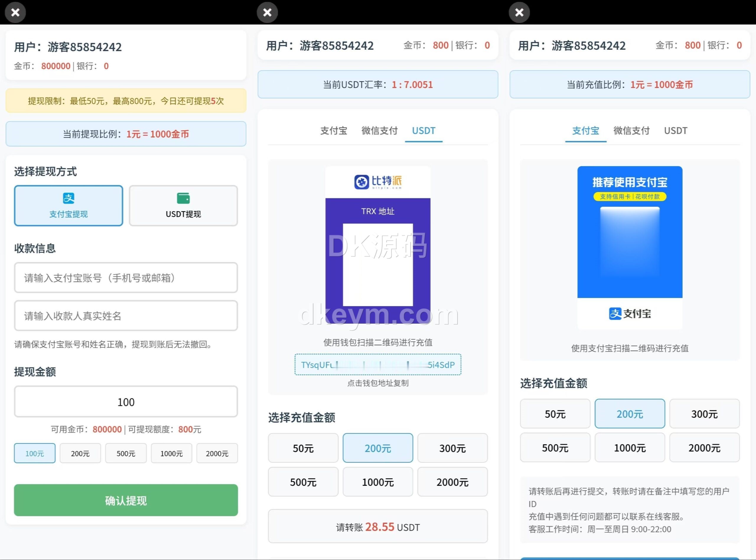The height and width of the screenshot is (560, 756).
Task: Close the middle USDT recharge panel
Action: point(267,12)
